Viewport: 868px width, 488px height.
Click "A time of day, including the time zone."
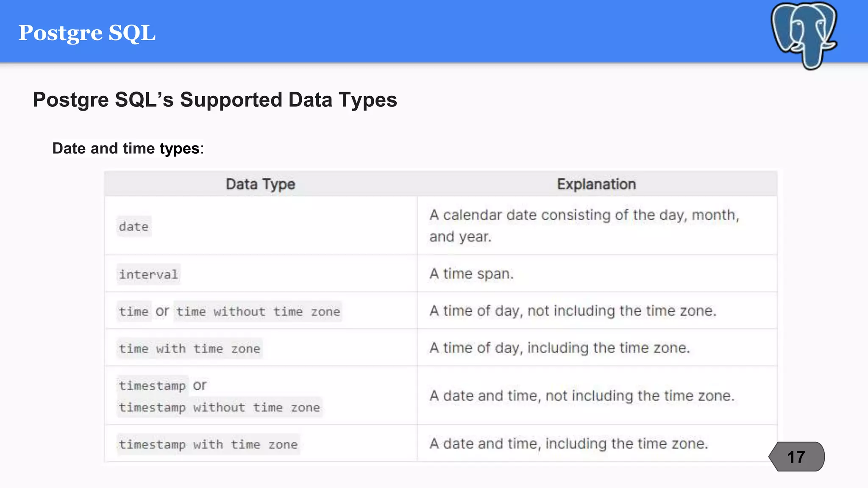tap(559, 348)
